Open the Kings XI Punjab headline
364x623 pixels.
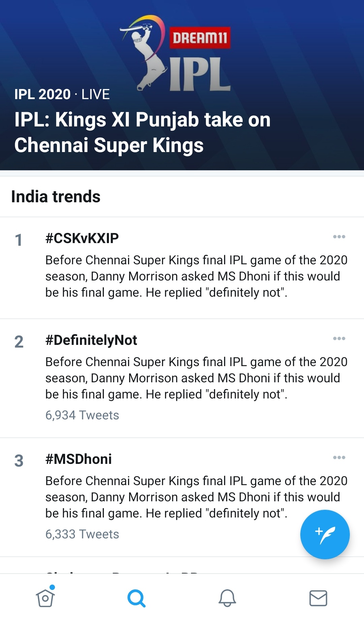pos(142,132)
